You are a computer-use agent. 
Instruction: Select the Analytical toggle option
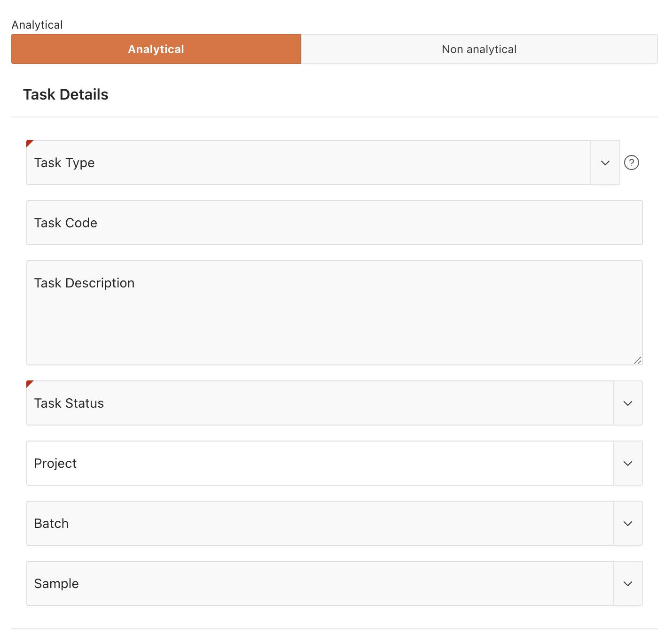[156, 49]
